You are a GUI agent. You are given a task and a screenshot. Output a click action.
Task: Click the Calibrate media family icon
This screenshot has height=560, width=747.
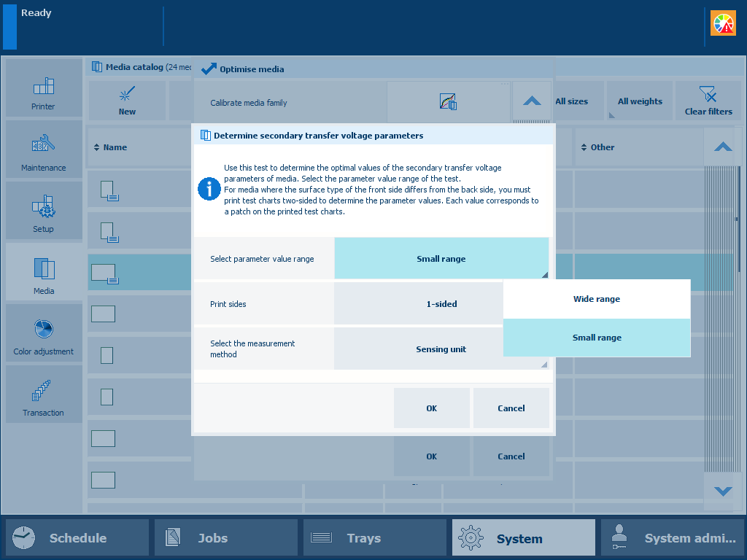pyautogui.click(x=448, y=102)
